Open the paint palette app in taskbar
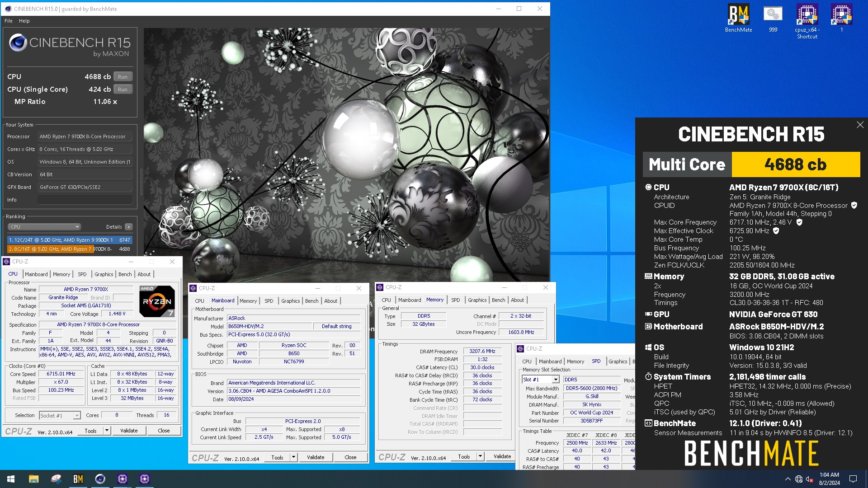Viewport: 868px width, 488px height. [x=56, y=479]
